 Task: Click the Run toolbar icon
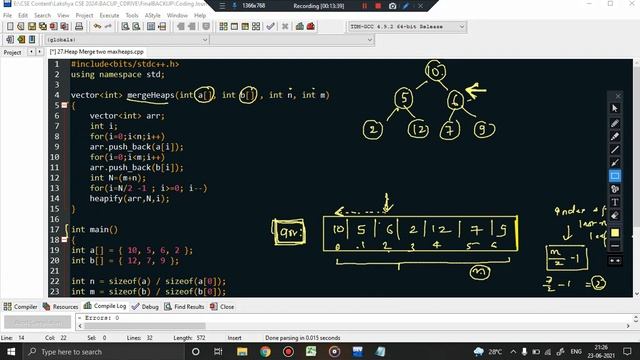234,26
